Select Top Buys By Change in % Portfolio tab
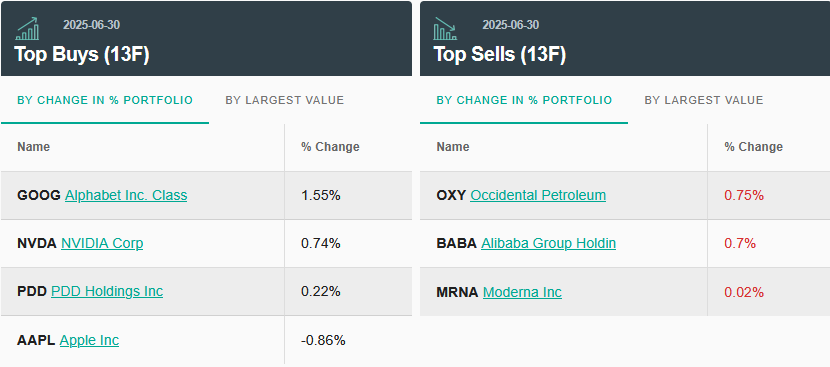 105,100
